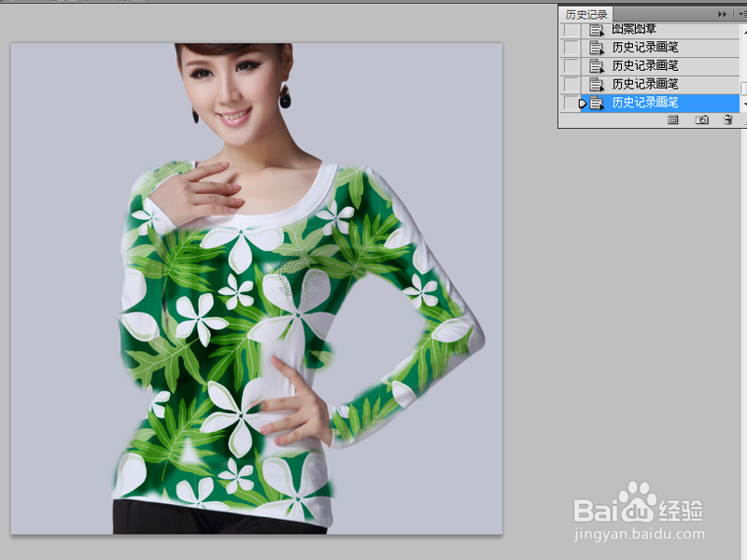747x560 pixels.
Task: Select 历史记录画笔 state directly below 图案图章
Action: tap(660, 48)
